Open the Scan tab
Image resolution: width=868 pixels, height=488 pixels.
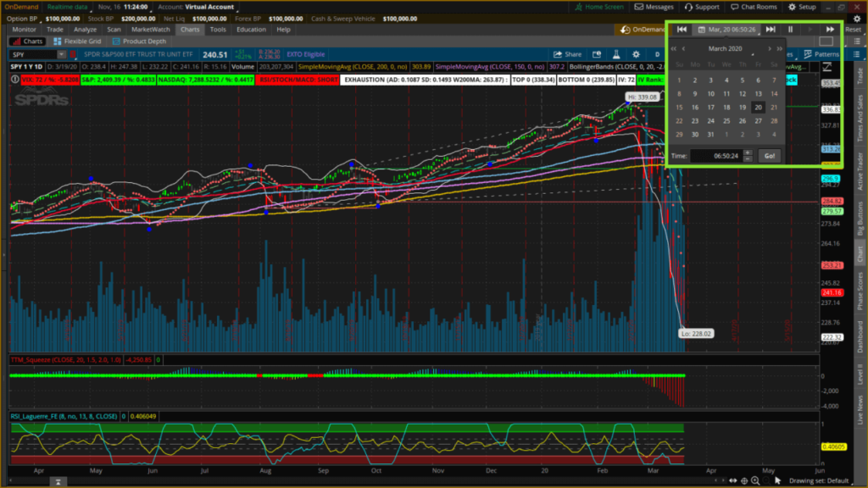coord(114,30)
